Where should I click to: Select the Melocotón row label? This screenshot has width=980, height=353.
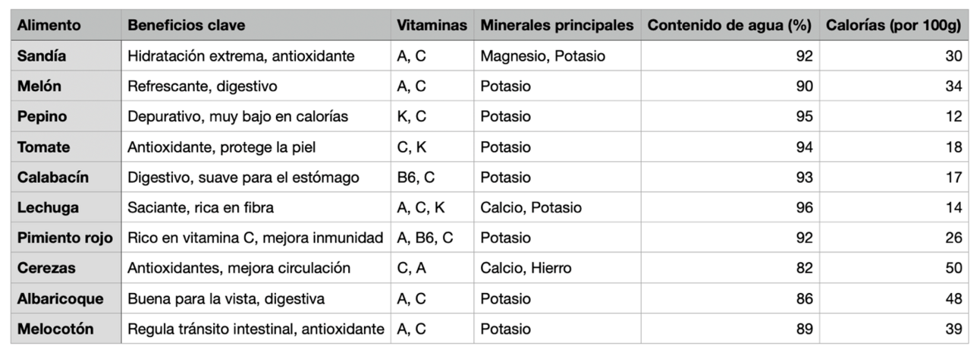(x=66, y=329)
